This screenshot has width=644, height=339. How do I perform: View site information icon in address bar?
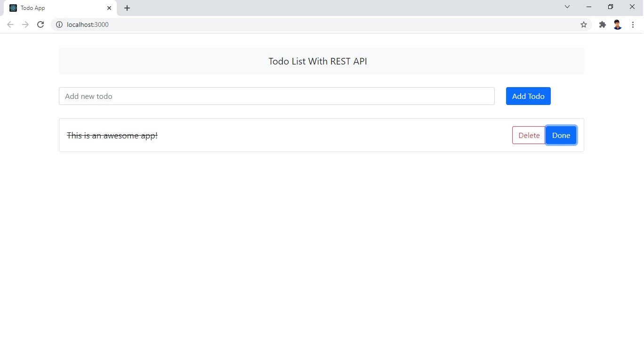click(59, 24)
